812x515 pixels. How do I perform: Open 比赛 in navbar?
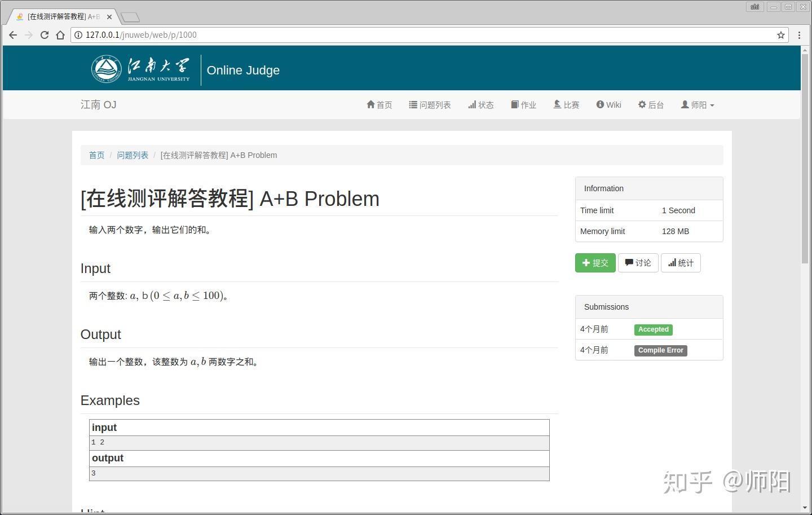[566, 105]
